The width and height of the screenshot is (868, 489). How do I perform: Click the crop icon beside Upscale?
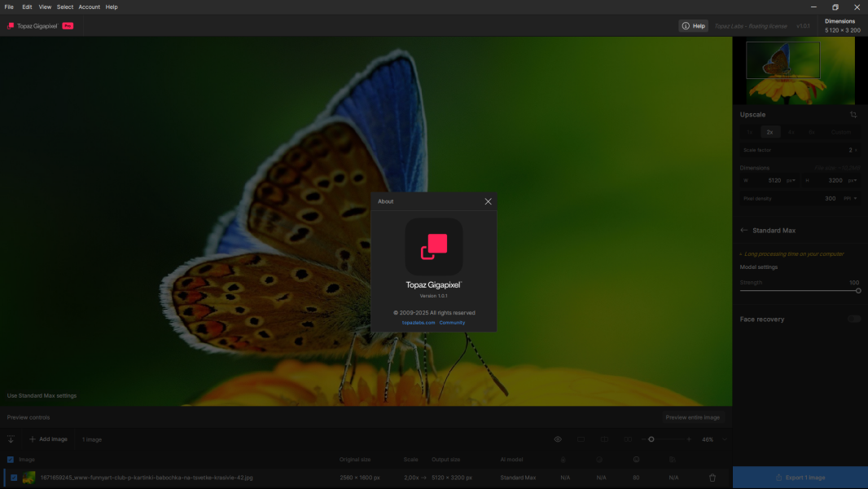(x=853, y=115)
